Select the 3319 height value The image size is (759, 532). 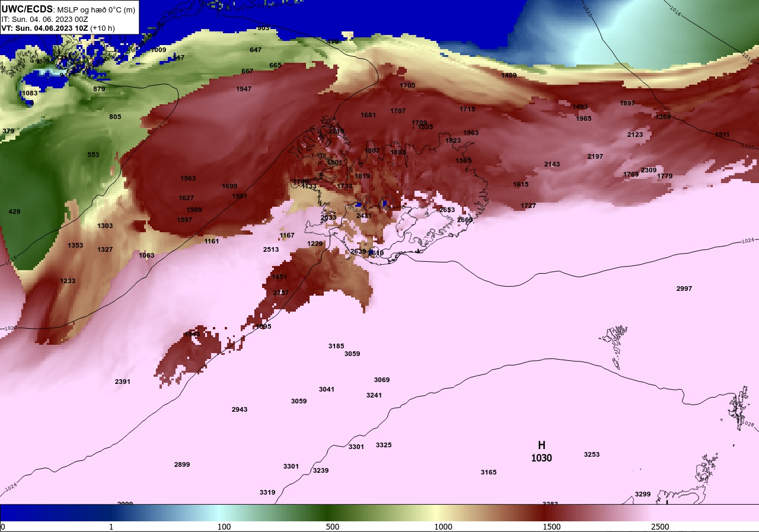coord(267,492)
